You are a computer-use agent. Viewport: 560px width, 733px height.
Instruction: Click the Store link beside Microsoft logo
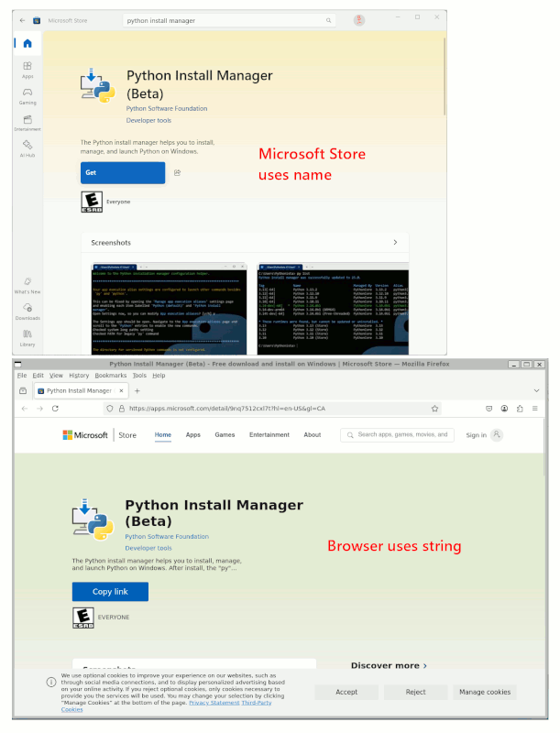coord(127,435)
